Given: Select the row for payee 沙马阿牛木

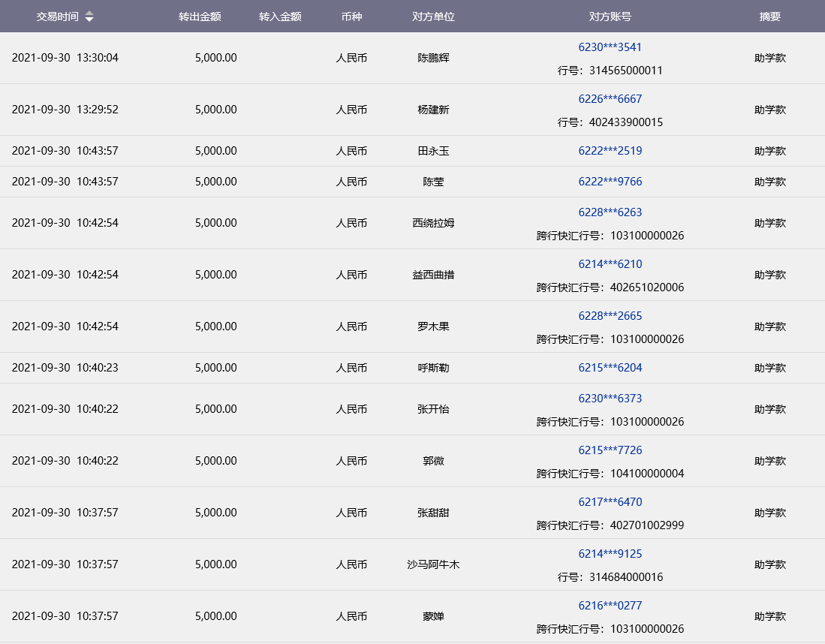Looking at the screenshot, I should [x=433, y=564].
